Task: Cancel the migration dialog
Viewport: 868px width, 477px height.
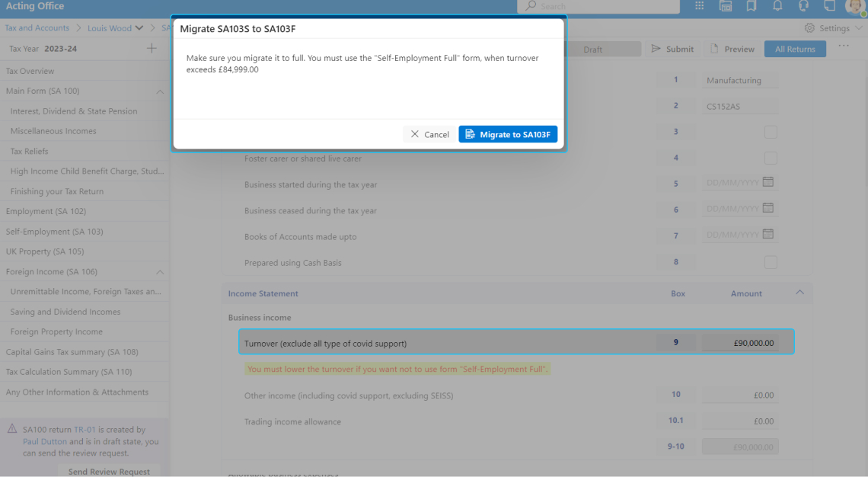Action: tap(429, 134)
